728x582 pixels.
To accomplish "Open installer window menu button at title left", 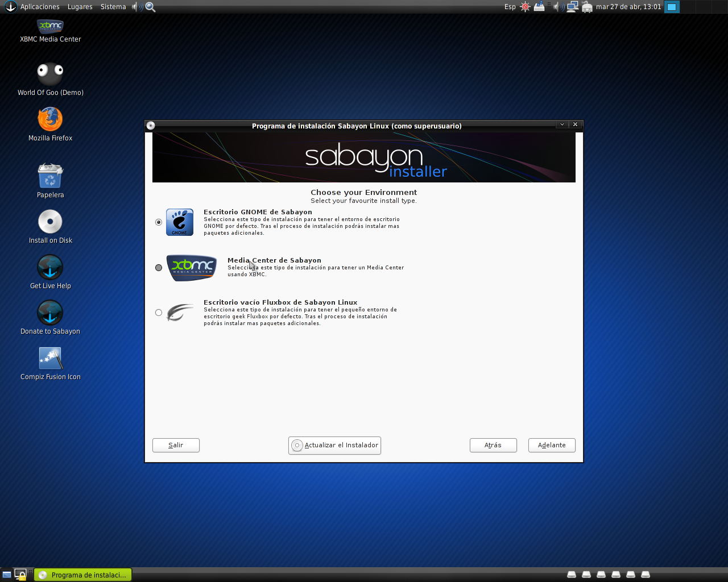I will point(151,126).
